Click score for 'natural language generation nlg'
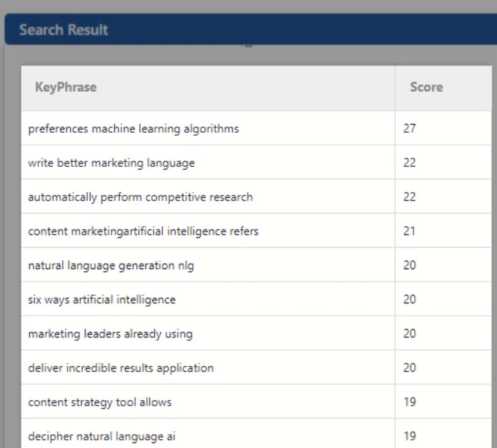The image size is (497, 448). point(409,265)
